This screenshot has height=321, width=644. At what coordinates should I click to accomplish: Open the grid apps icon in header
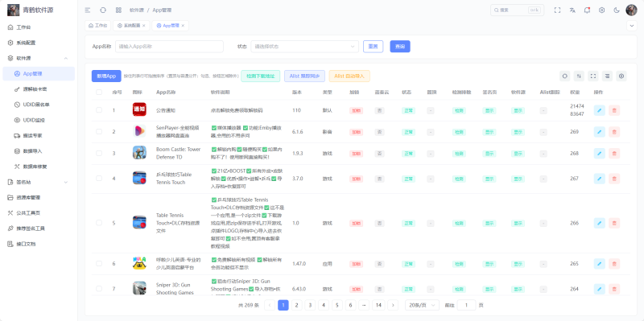point(118,10)
